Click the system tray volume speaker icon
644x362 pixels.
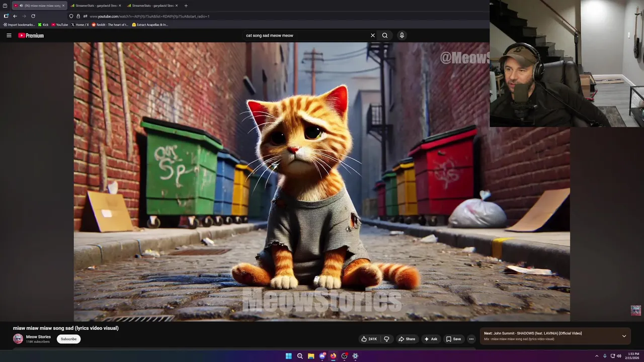[x=619, y=356]
